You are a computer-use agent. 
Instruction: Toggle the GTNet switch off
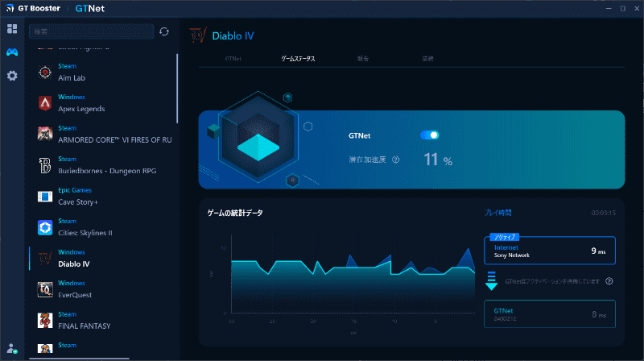point(430,135)
